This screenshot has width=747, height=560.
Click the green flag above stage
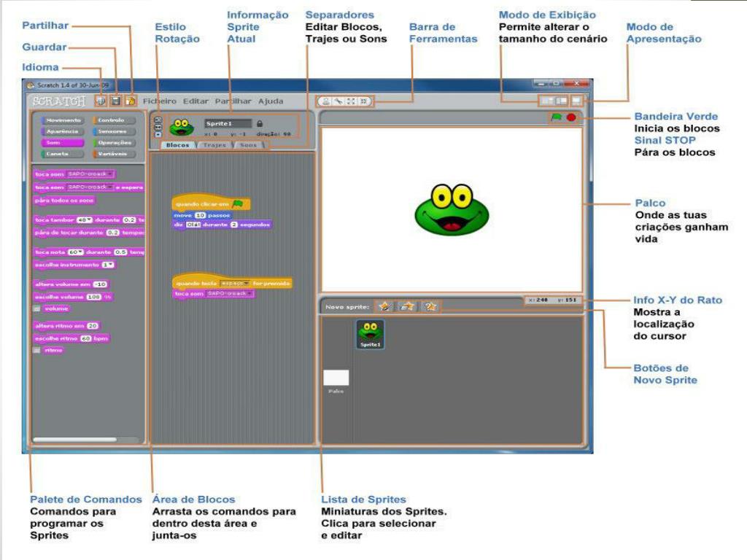coord(556,117)
